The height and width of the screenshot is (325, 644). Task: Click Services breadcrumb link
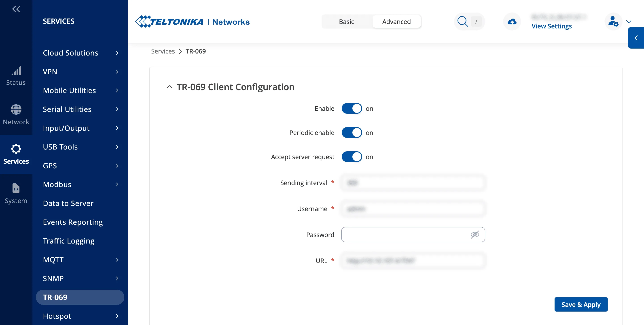(x=163, y=51)
